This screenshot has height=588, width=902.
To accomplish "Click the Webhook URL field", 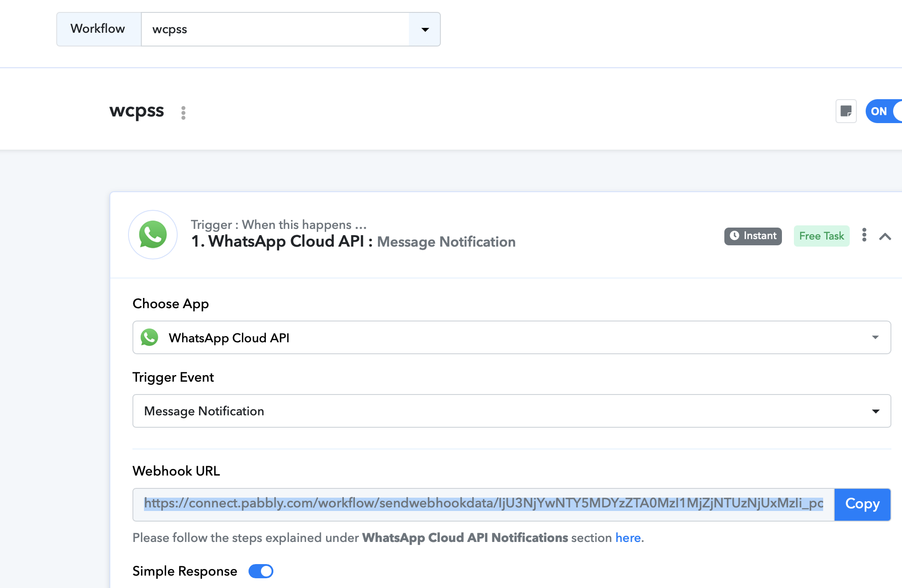I will pos(483,504).
